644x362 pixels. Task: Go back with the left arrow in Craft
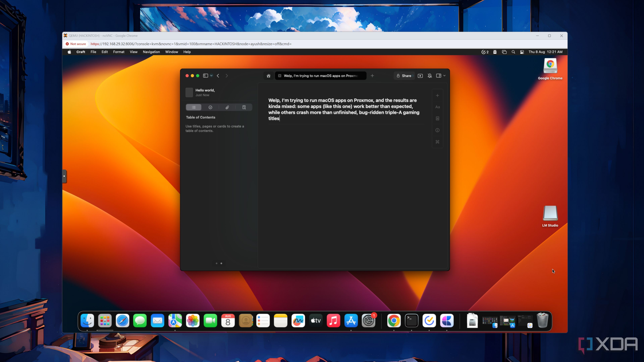(218, 76)
